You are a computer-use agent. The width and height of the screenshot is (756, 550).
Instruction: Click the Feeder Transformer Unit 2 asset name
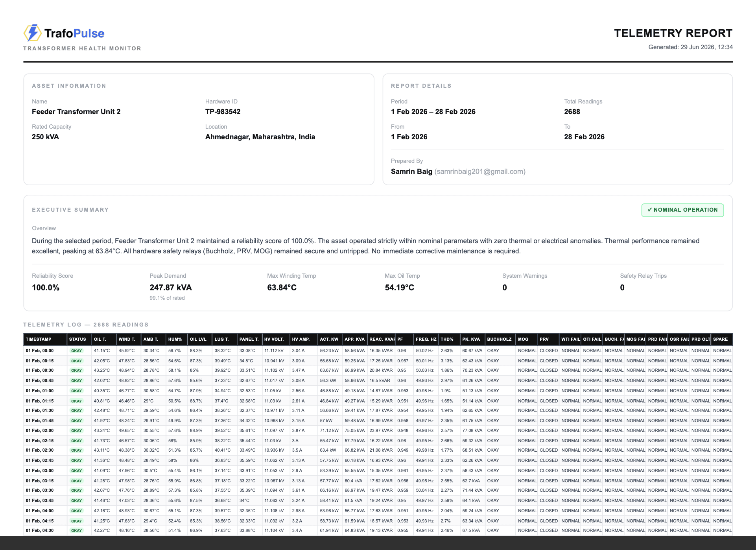click(76, 112)
